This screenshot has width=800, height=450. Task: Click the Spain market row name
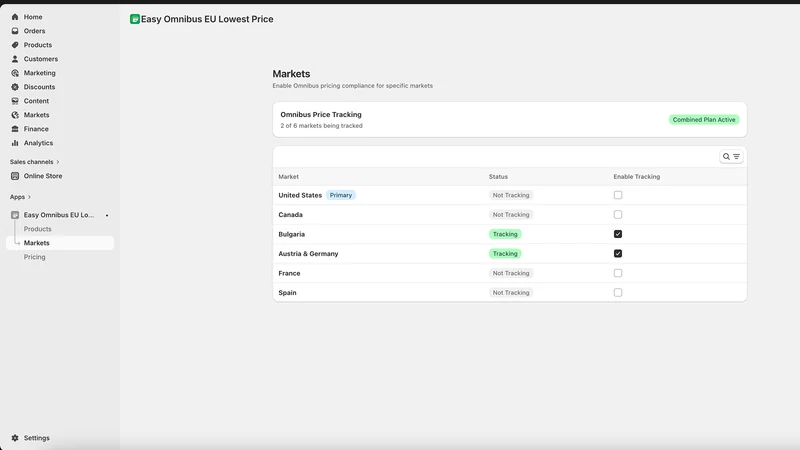(x=287, y=292)
